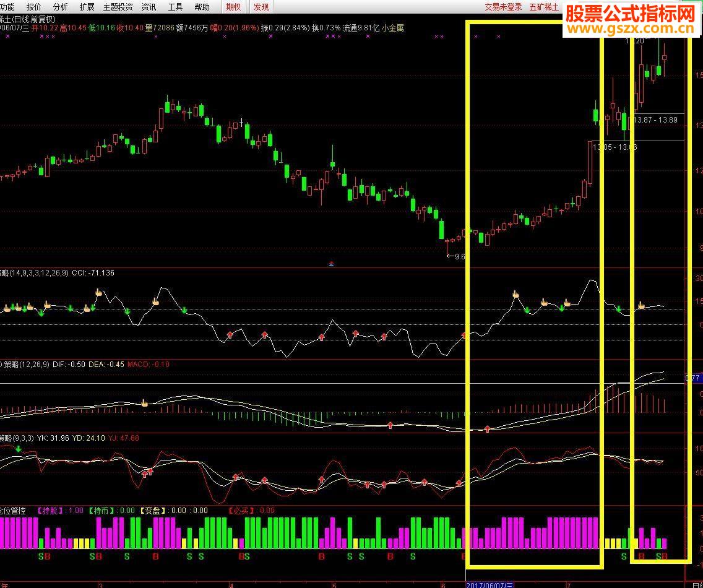Click the YD: 24.10 value

pos(88,438)
